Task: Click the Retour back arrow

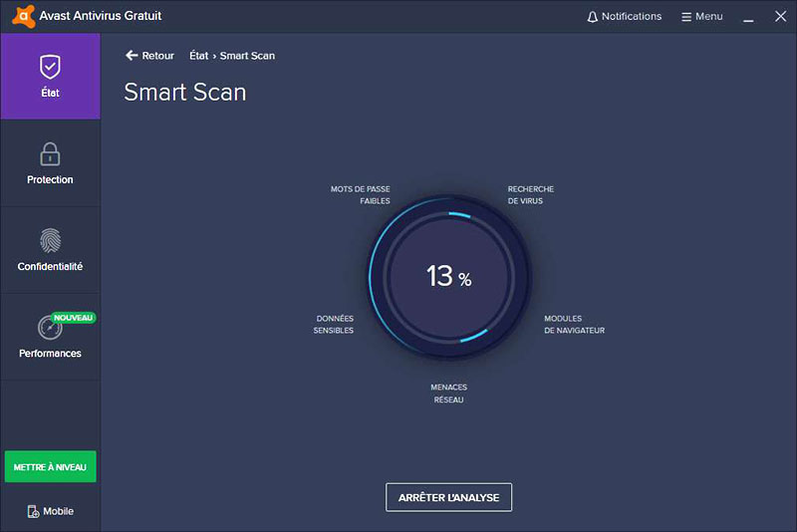Action: click(149, 56)
